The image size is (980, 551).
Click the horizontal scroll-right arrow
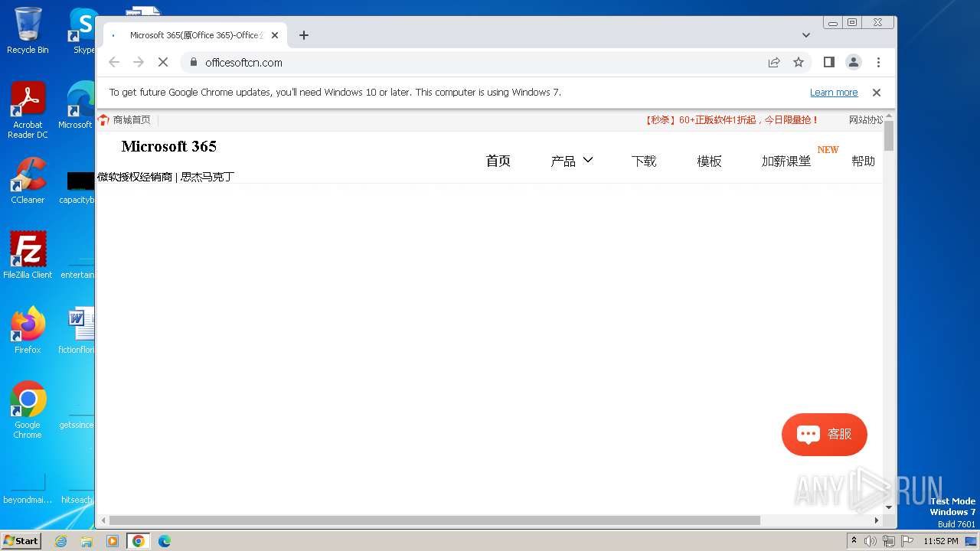[x=877, y=520]
